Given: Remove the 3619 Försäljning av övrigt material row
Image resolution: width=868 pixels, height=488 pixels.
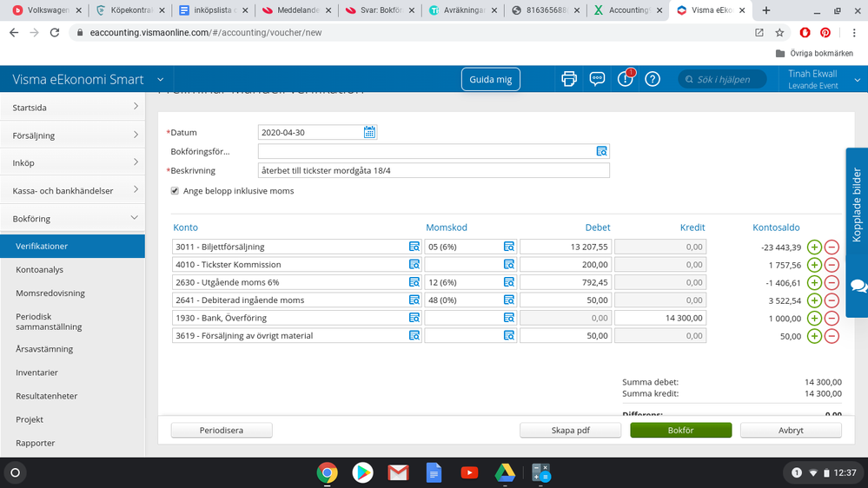Looking at the screenshot, I should click(832, 336).
